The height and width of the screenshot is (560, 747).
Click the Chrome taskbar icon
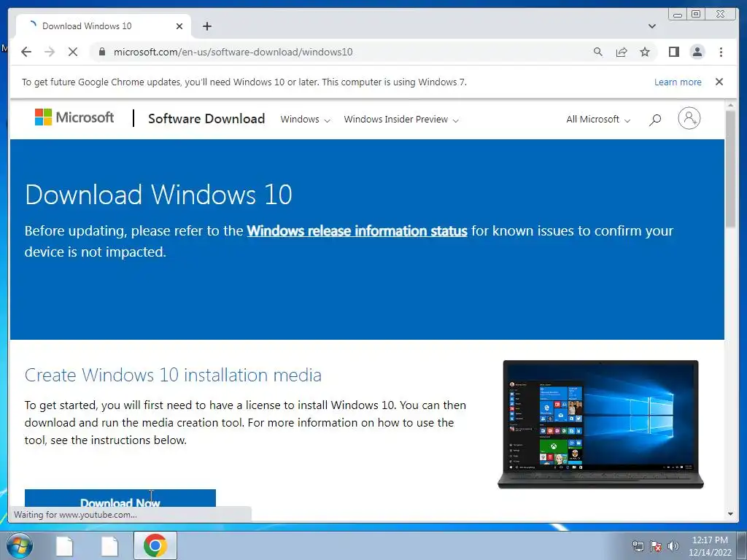tap(155, 545)
